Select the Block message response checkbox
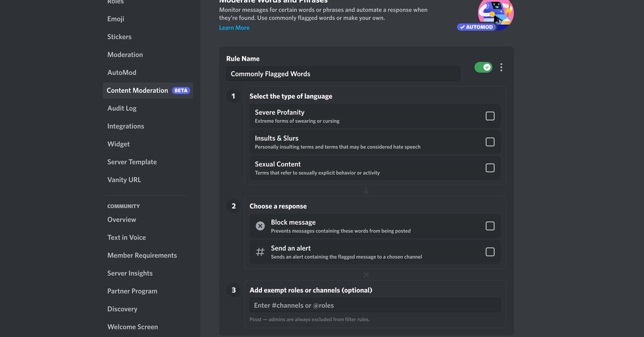The height and width of the screenshot is (337, 644). point(490,226)
